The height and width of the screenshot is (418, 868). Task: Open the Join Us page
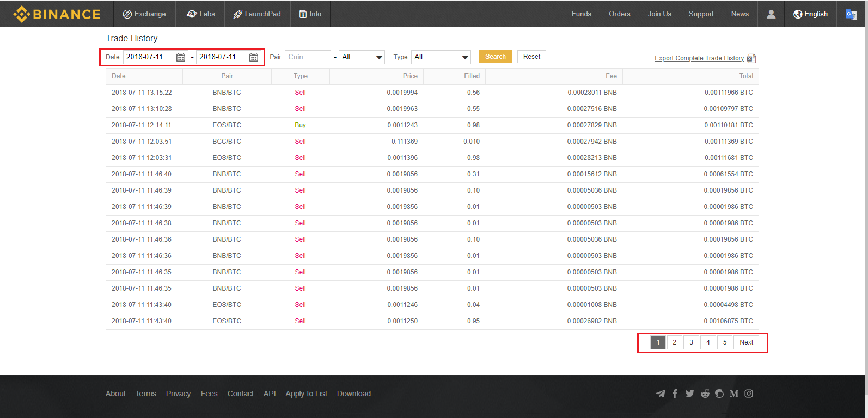point(659,14)
